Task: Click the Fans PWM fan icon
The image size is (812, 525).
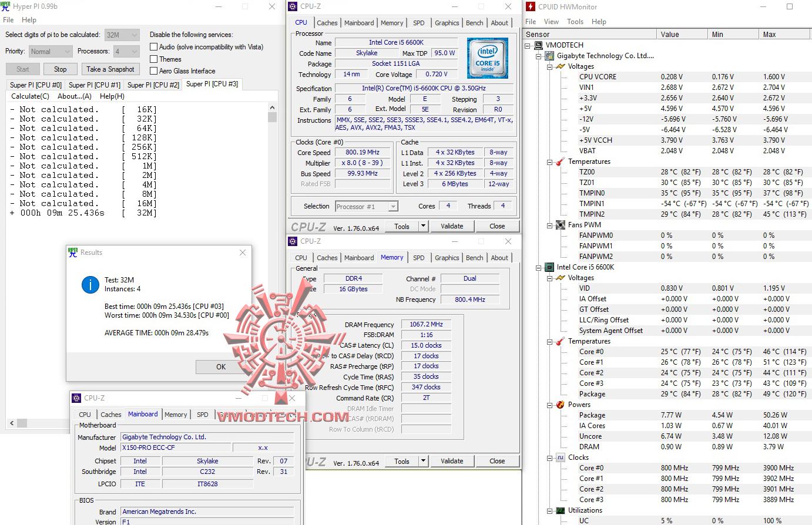Action: coord(560,225)
